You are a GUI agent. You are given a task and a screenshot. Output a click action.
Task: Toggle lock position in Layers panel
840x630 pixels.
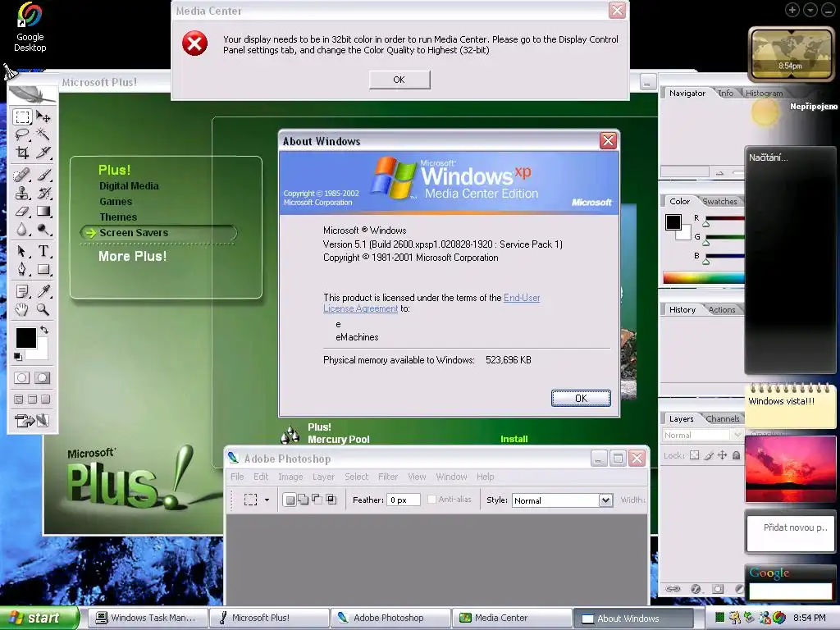tap(722, 455)
